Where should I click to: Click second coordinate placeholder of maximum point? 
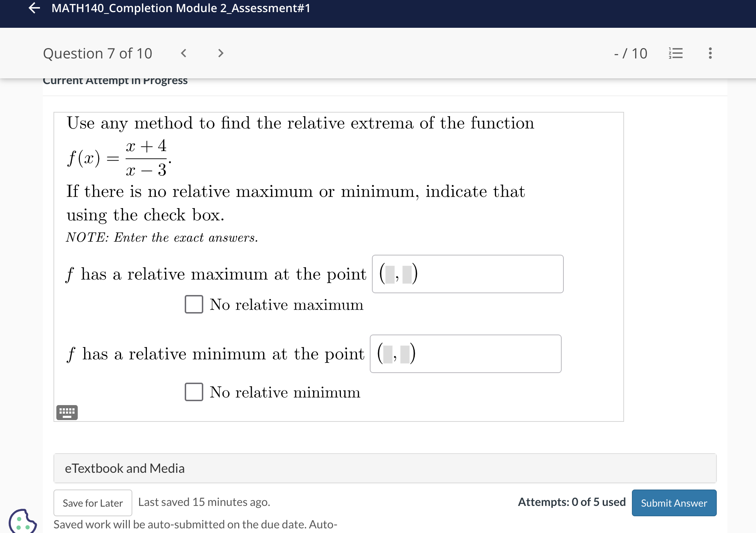(x=407, y=274)
